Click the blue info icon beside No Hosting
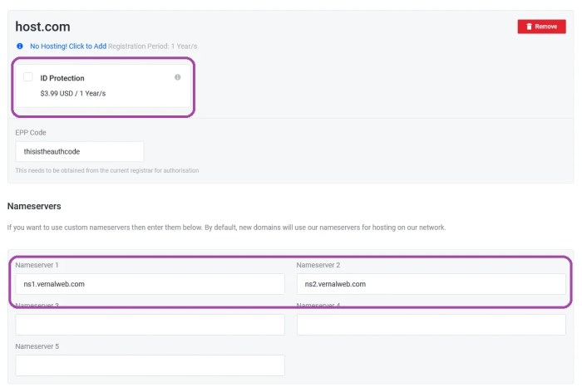582x392 pixels. (20, 46)
